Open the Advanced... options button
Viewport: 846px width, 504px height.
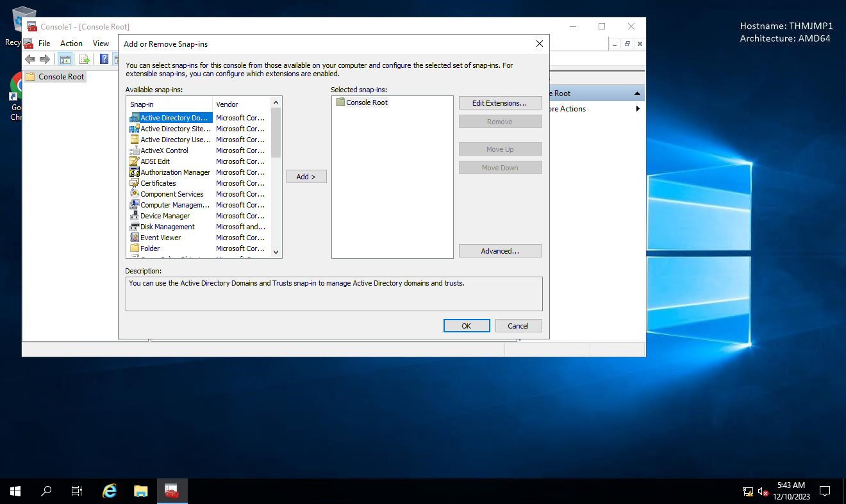(x=500, y=251)
